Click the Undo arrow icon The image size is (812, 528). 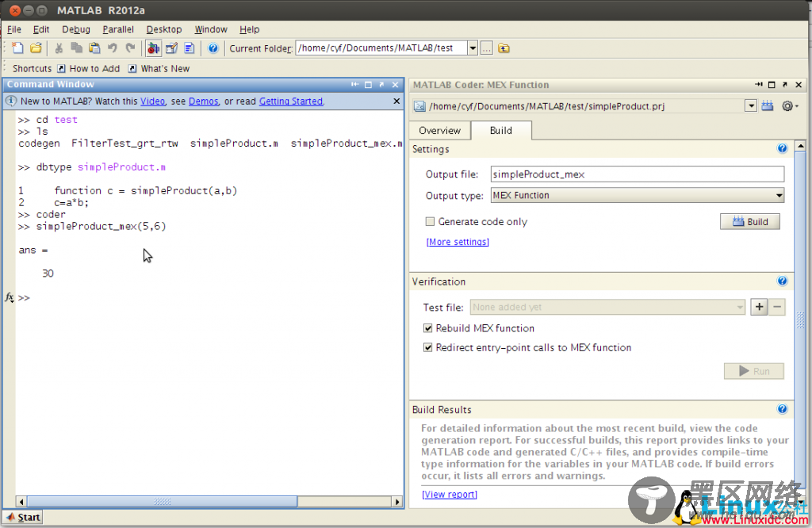point(113,48)
